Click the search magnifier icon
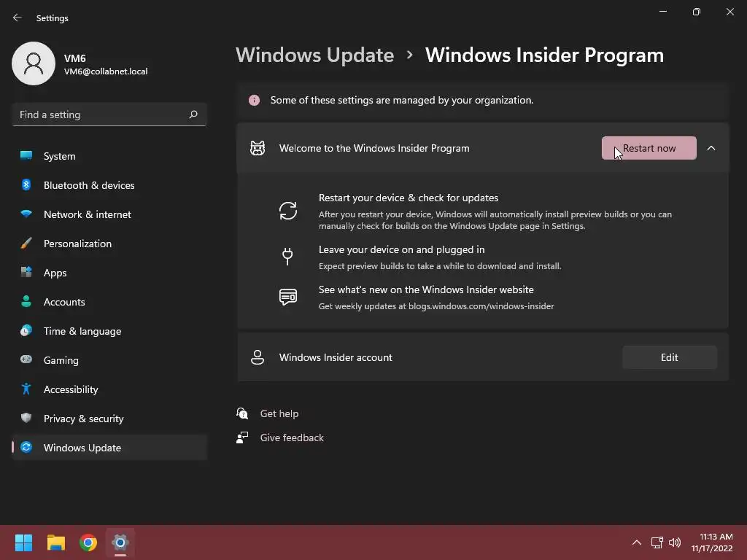This screenshot has width=747, height=560. (193, 114)
